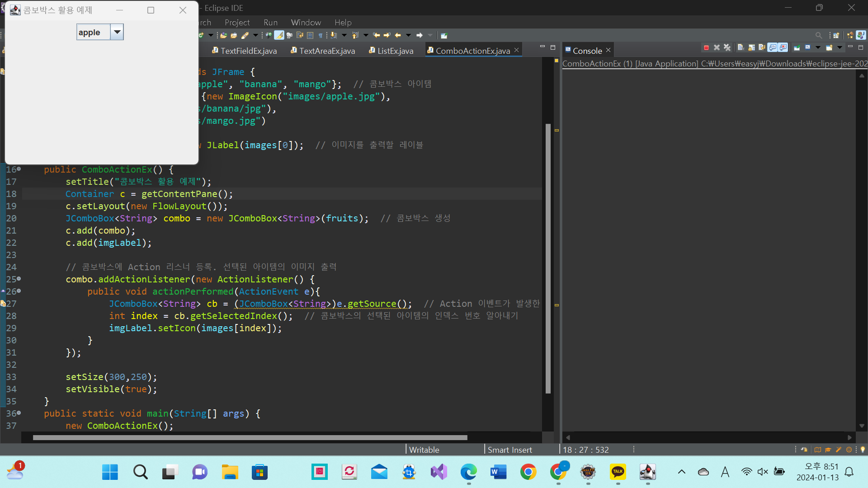Open the apple combo box dropdown
This screenshot has height=488, width=868.
point(117,32)
